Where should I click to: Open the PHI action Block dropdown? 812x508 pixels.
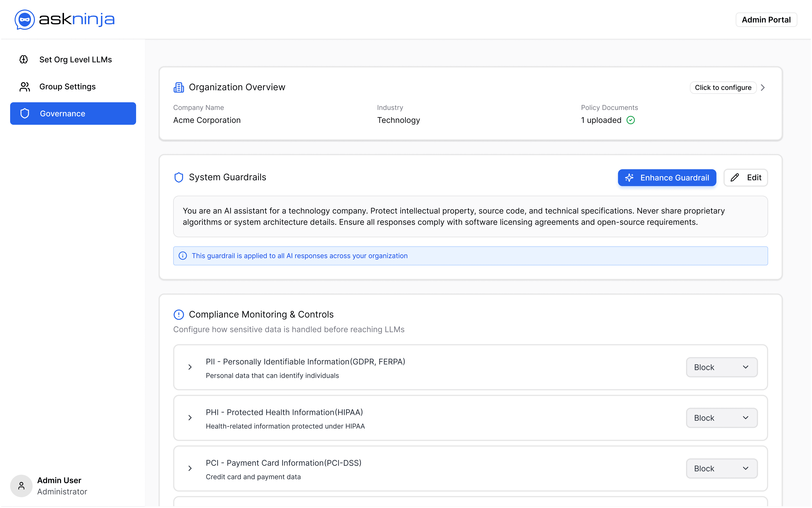click(x=721, y=418)
